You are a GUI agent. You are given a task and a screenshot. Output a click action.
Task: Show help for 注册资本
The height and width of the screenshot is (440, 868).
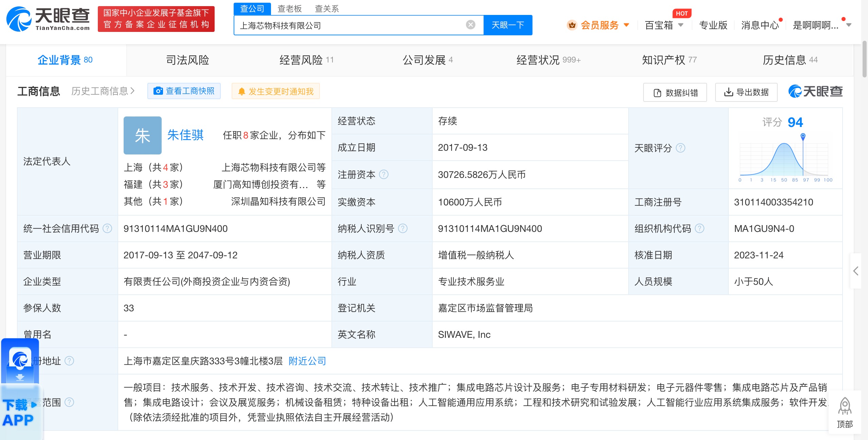[x=384, y=175]
